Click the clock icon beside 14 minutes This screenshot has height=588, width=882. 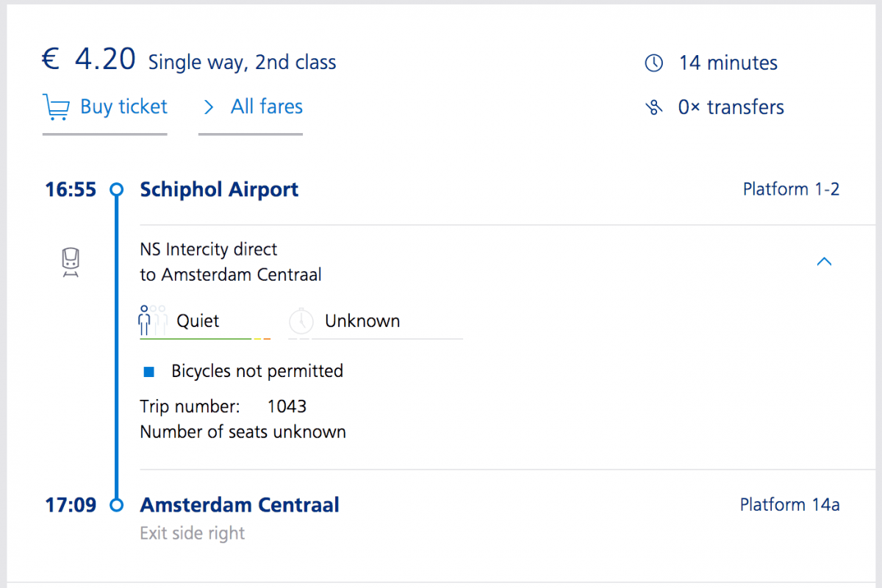click(653, 63)
